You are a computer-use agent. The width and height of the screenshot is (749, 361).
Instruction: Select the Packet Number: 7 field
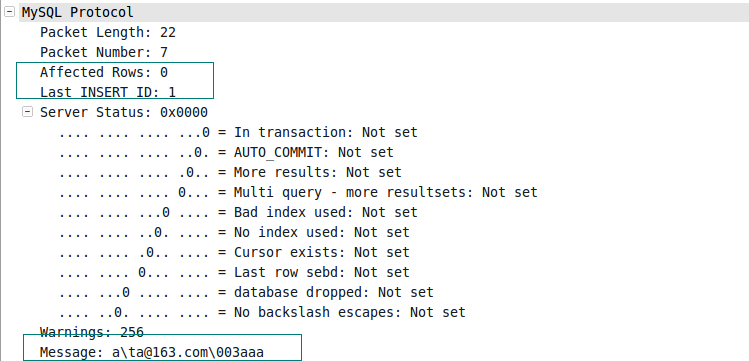[104, 53]
